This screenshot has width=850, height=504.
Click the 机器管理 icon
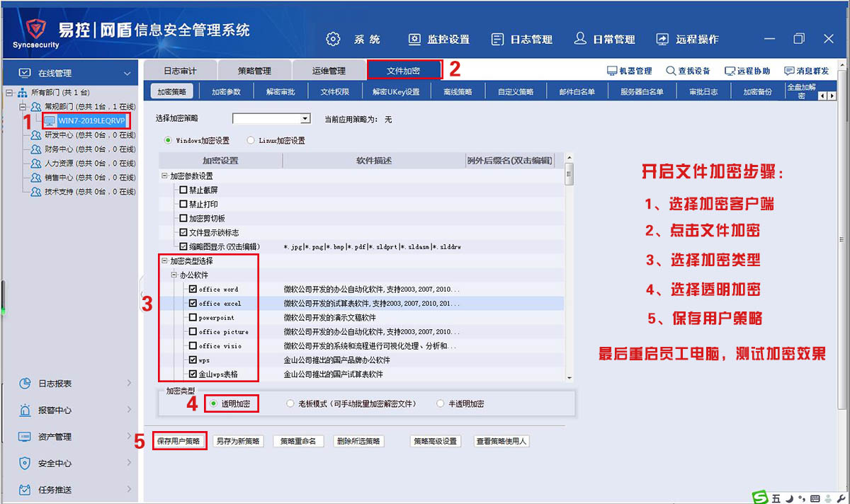coord(613,71)
